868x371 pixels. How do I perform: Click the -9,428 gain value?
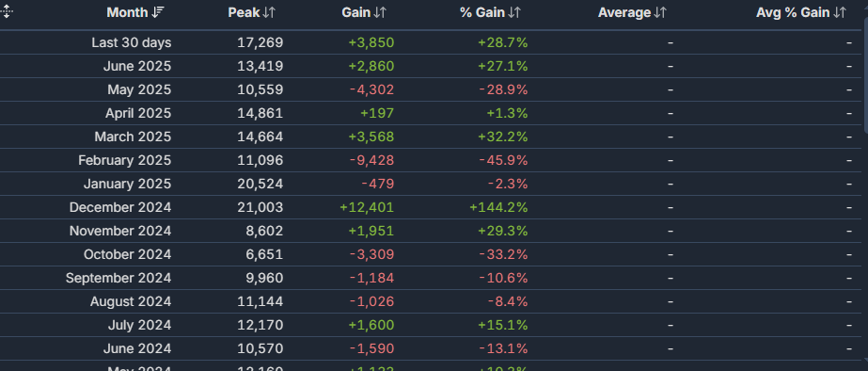tap(371, 160)
